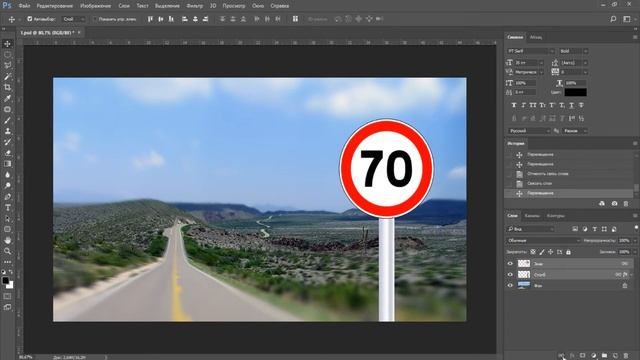This screenshot has height=360, width=640.
Task: Open the Файл menu
Action: pos(24,6)
